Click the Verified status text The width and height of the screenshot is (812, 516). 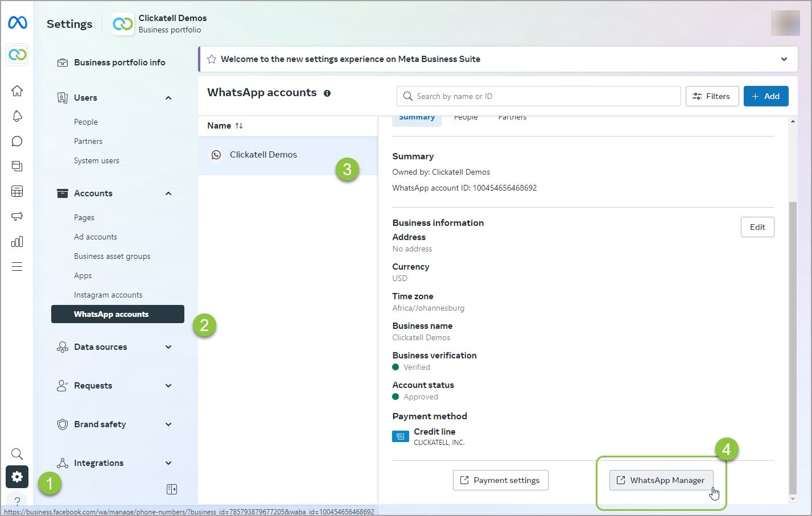tap(417, 367)
